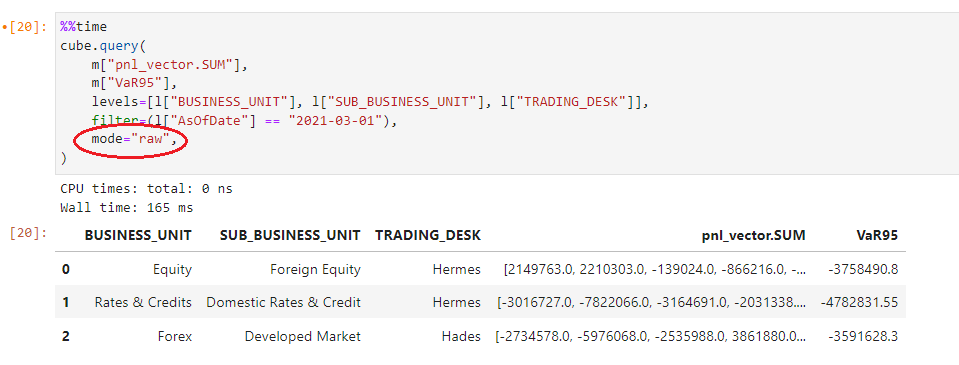Click the pnl_vector.SUM column header
Screen dimensions: 959x365
coord(754,235)
